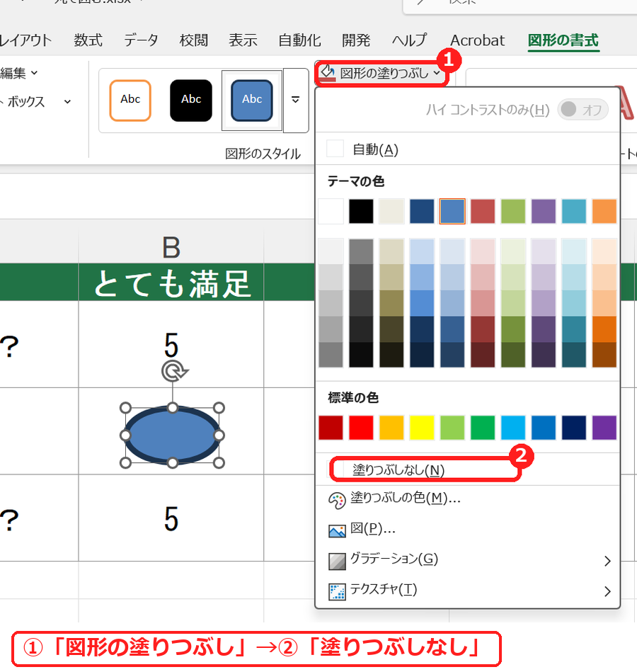Expand the 編集 dropdown
This screenshot has width=637, height=672.
34,73
